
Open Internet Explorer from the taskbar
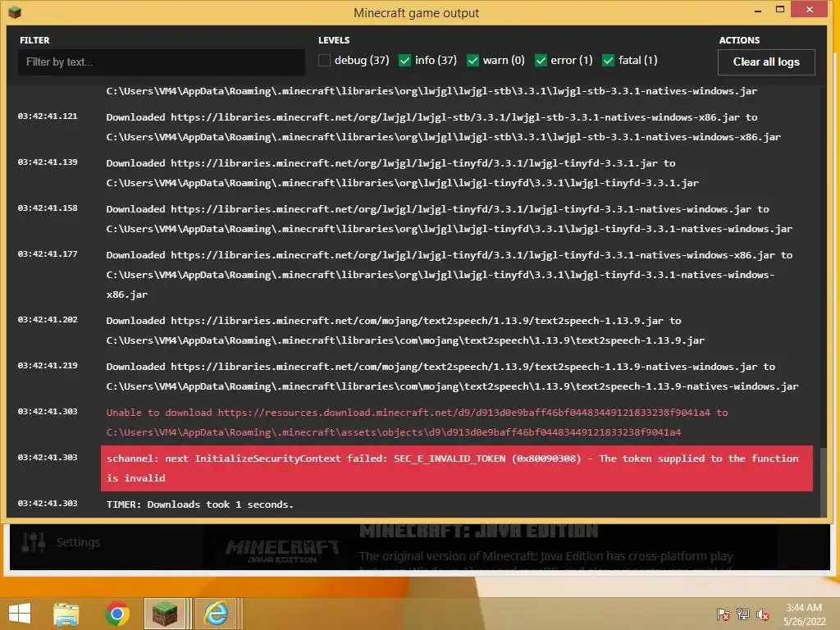(216, 614)
